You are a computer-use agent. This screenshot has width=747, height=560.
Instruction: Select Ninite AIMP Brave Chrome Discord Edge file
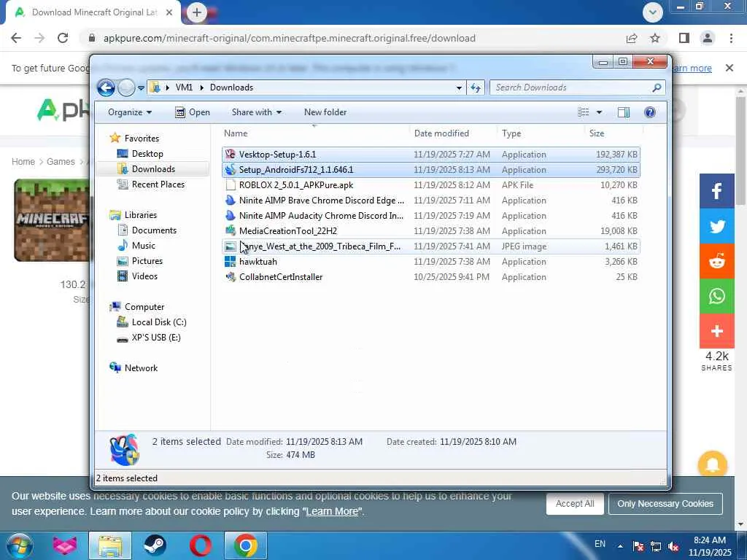point(321,201)
